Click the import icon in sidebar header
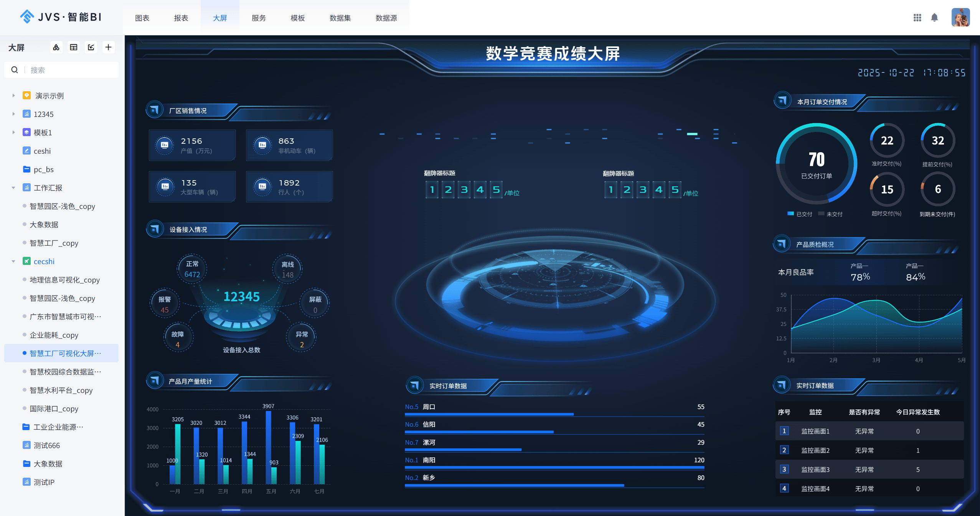This screenshot has height=516, width=980. (91, 47)
